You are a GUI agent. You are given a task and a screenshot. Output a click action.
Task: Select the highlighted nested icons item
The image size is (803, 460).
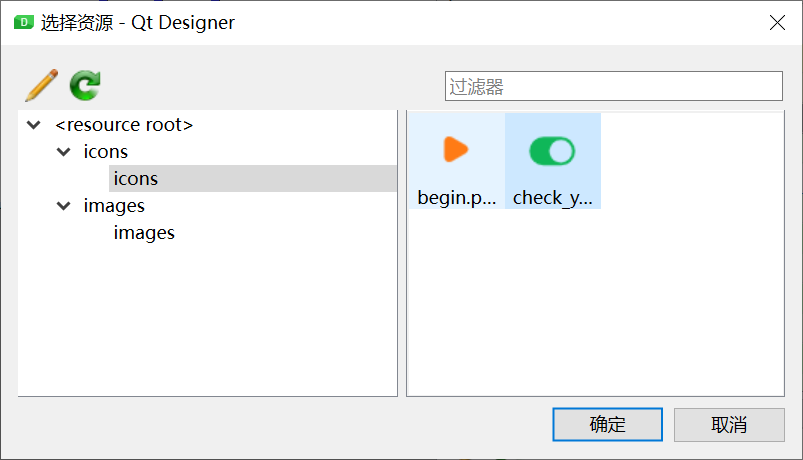coord(136,179)
